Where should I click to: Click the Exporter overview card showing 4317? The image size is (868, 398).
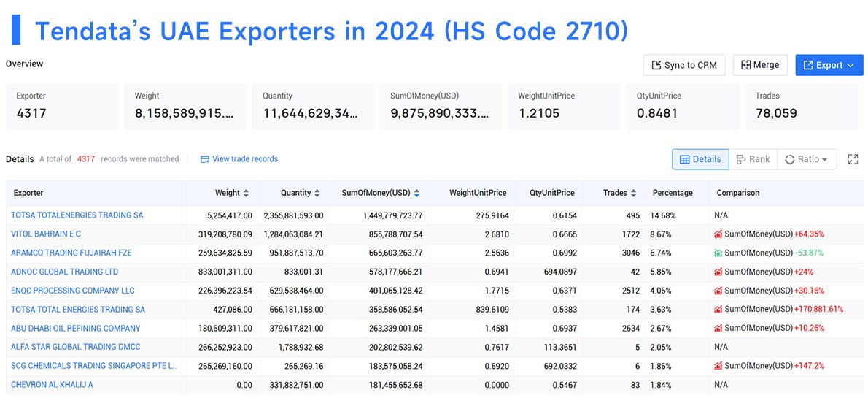[62, 107]
